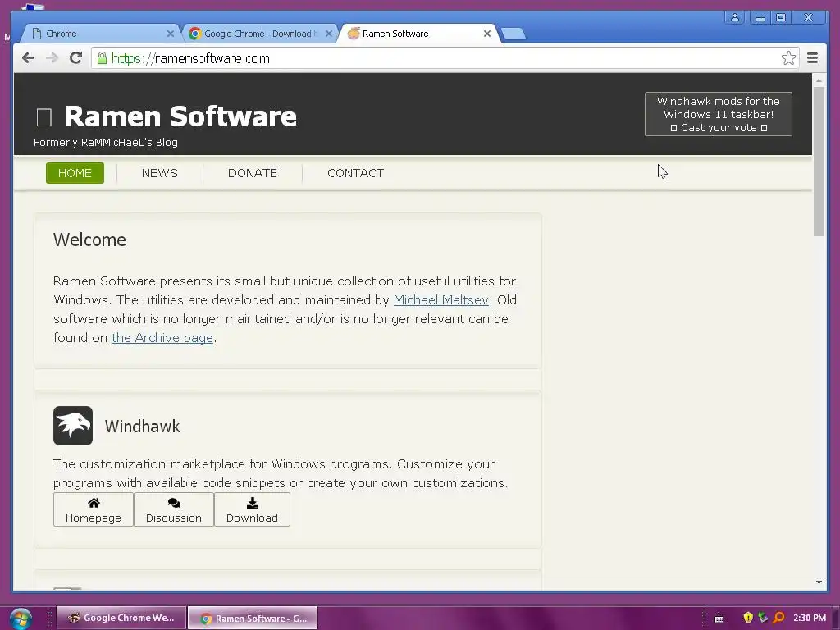840x630 pixels.
Task: Go to the DONATE page
Action: click(x=253, y=173)
